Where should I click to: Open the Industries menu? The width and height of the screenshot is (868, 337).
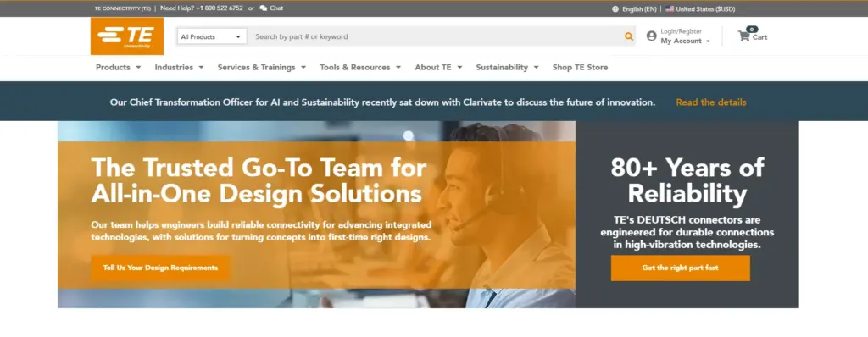click(180, 67)
